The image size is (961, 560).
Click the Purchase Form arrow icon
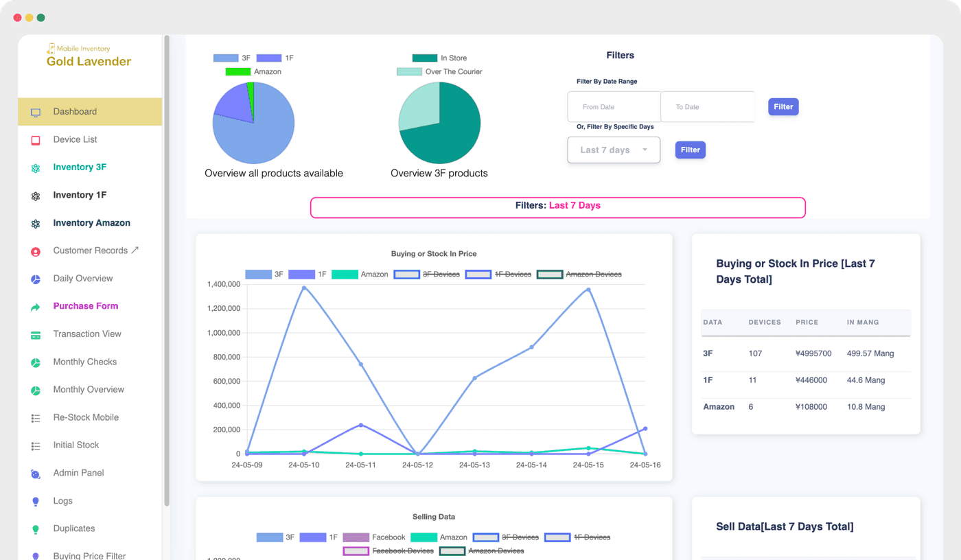coord(36,307)
